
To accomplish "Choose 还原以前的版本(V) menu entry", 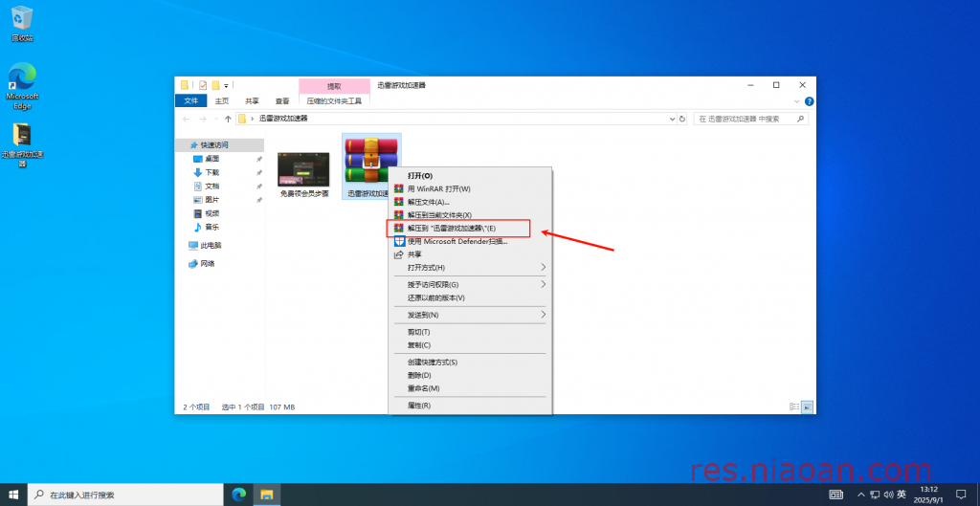I will 470,298.
